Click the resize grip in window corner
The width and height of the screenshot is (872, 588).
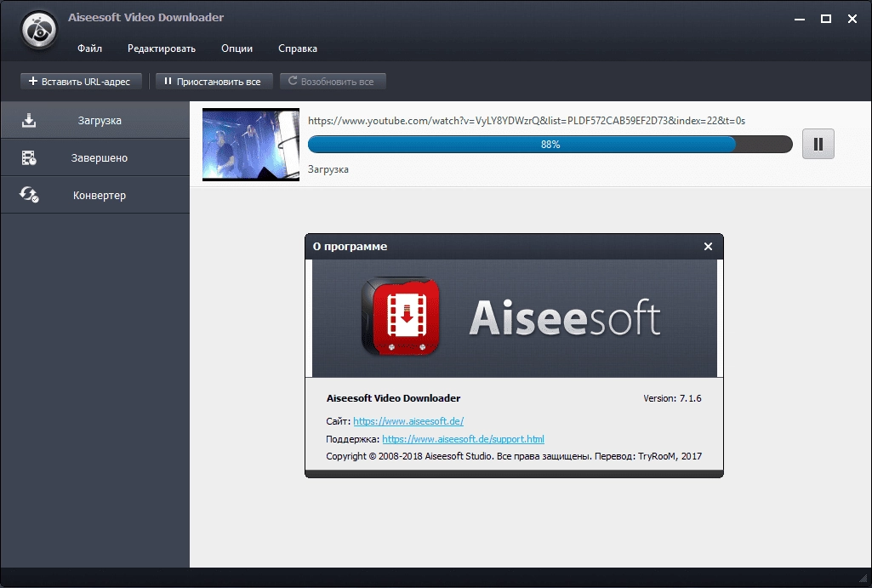pyautogui.click(x=863, y=579)
